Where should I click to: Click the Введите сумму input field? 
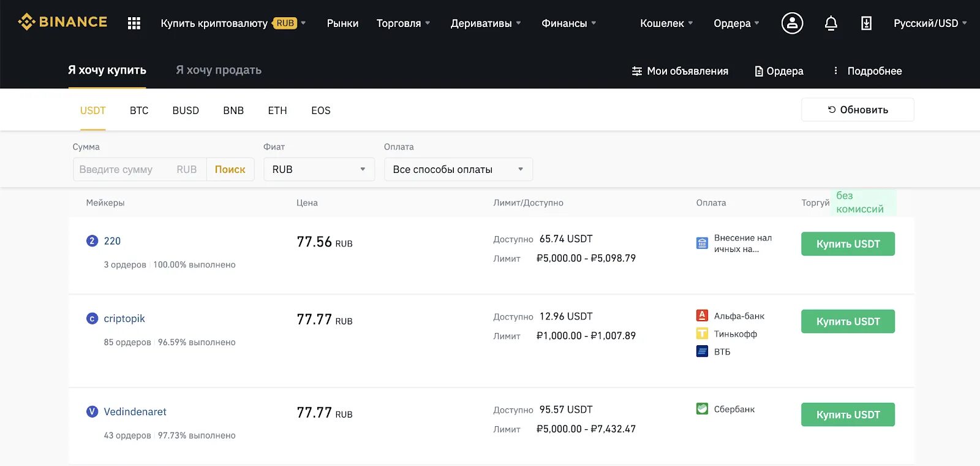[x=140, y=169]
